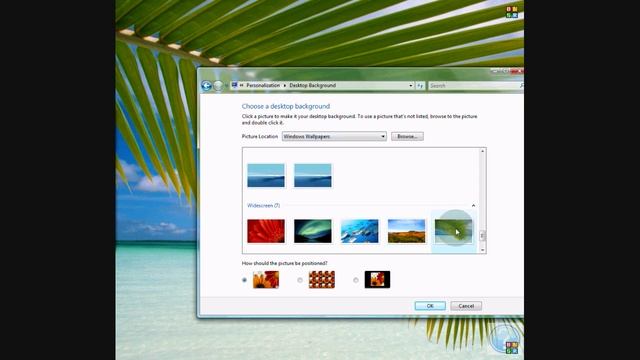The width and height of the screenshot is (640, 360).
Task: Select the tile position radio button
Action: click(300, 280)
